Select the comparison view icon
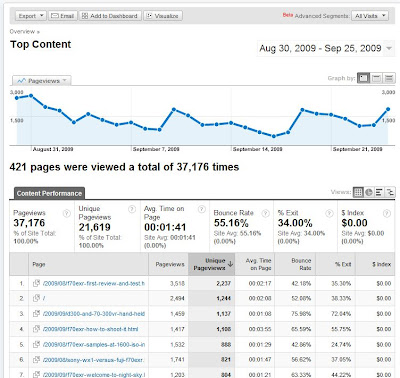This screenshot has height=378, width=400. [x=390, y=192]
